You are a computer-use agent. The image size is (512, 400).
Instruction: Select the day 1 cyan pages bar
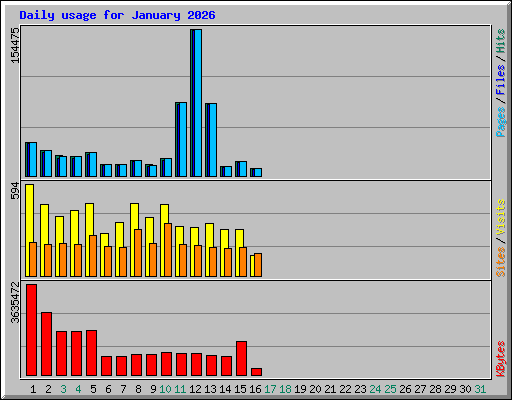33,160
